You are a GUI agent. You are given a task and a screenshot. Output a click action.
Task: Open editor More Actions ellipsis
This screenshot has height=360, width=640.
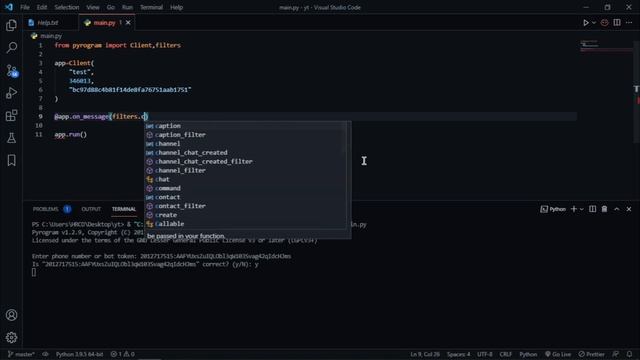point(629,22)
